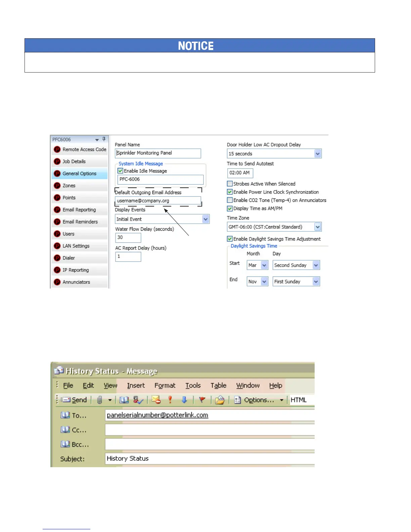Set low importance with blue arrow
Screen dimensions: 411x532
tap(184, 400)
